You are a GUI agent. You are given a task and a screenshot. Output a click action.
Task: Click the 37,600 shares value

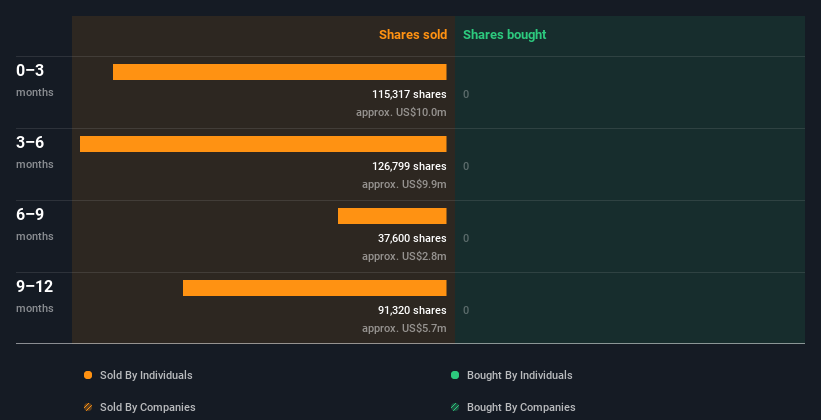pyautogui.click(x=412, y=238)
